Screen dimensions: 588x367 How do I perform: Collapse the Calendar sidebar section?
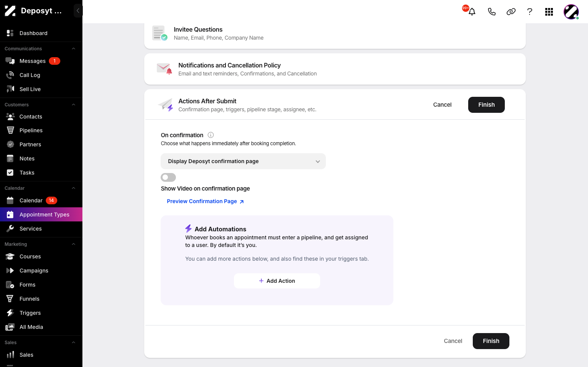point(74,188)
